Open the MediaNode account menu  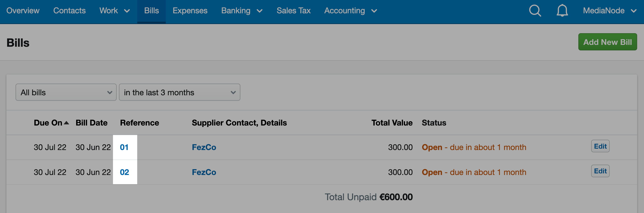[x=609, y=11]
